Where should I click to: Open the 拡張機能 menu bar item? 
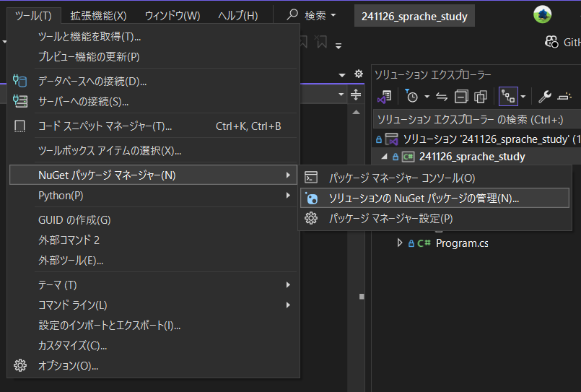(x=98, y=16)
